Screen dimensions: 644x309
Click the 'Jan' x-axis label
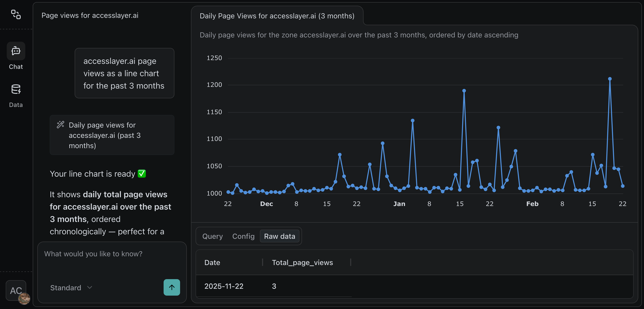[399, 204]
